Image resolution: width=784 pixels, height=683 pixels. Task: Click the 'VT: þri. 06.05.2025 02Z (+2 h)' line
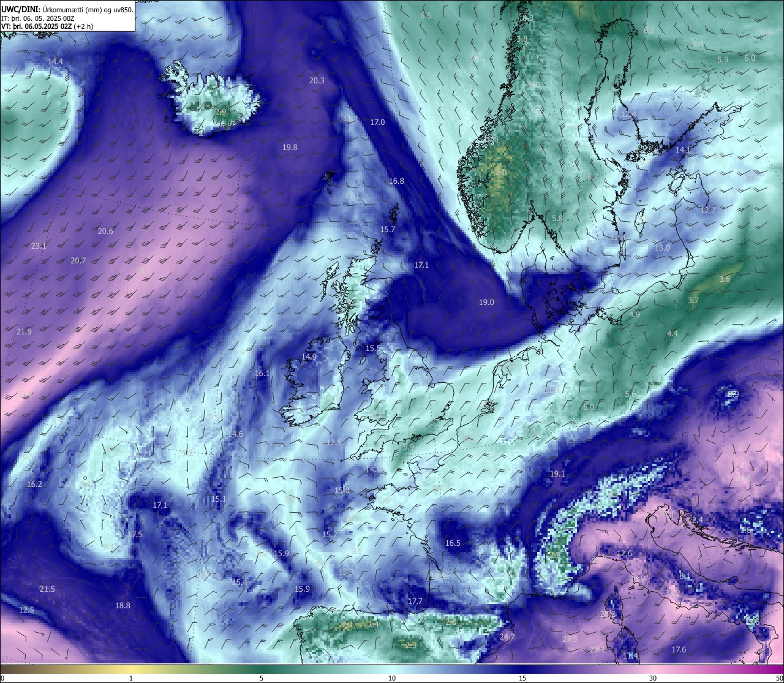(47, 26)
